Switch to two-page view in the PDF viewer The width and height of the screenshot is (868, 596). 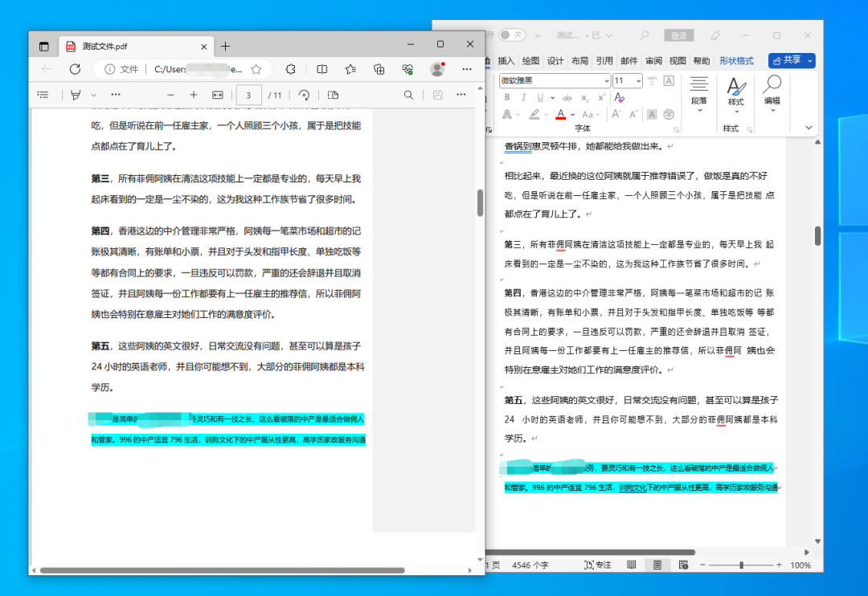(334, 95)
